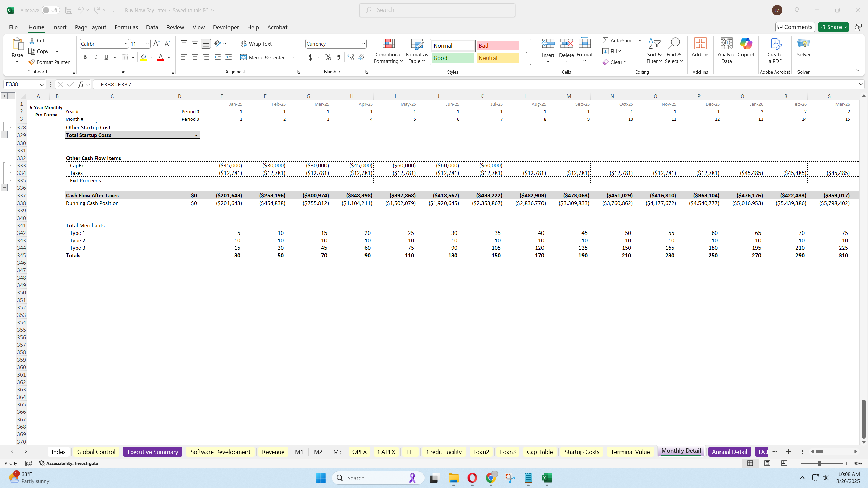Switch to the Formulas ribbon tab
Viewport: 868px width, 488px height.
126,27
